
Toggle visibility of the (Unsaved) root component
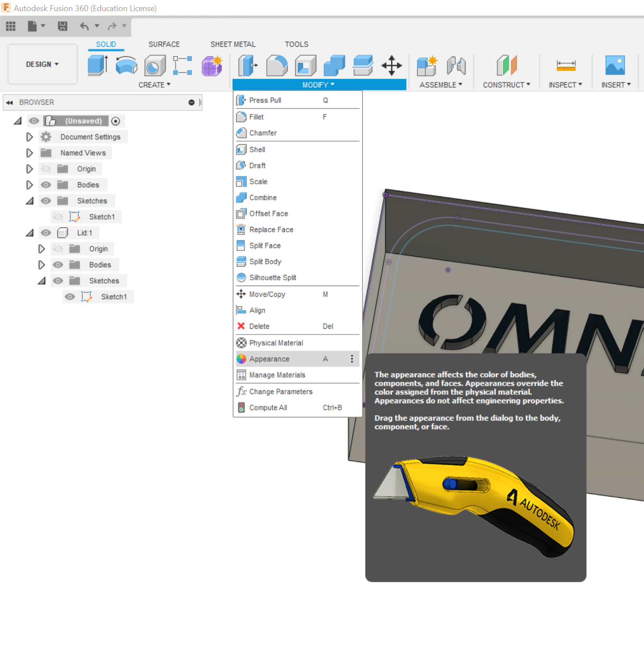[34, 121]
